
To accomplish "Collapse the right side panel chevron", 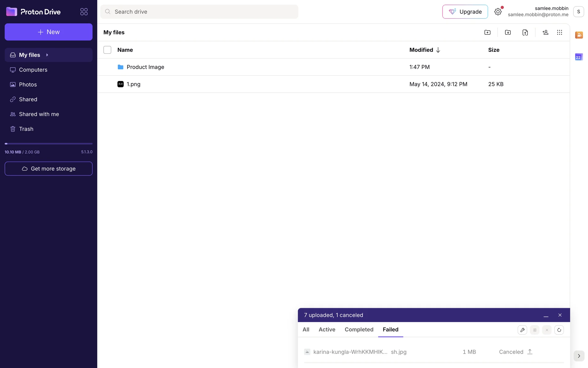I will tap(579, 356).
